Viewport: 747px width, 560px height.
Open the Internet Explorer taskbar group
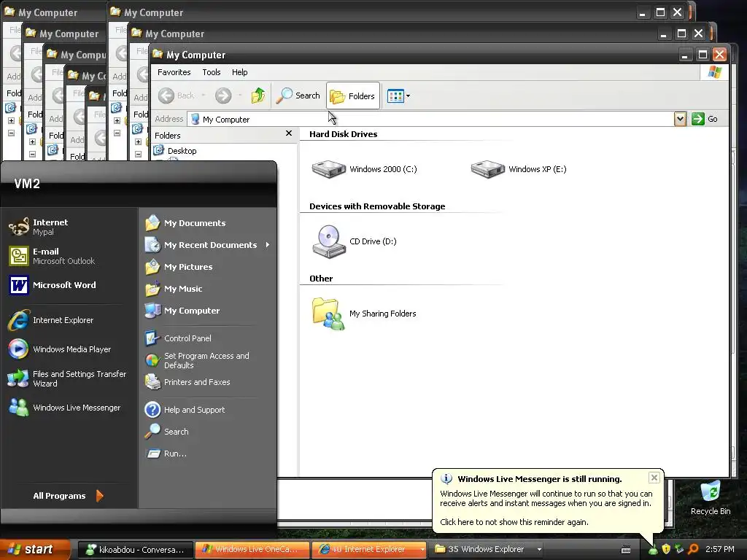(x=370, y=550)
